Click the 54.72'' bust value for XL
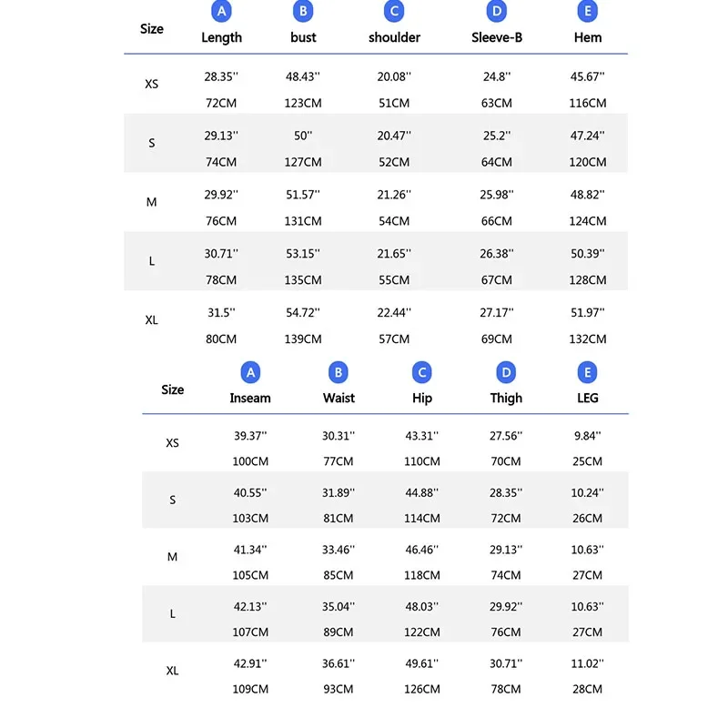Viewport: 728px width, 728px height. [303, 312]
